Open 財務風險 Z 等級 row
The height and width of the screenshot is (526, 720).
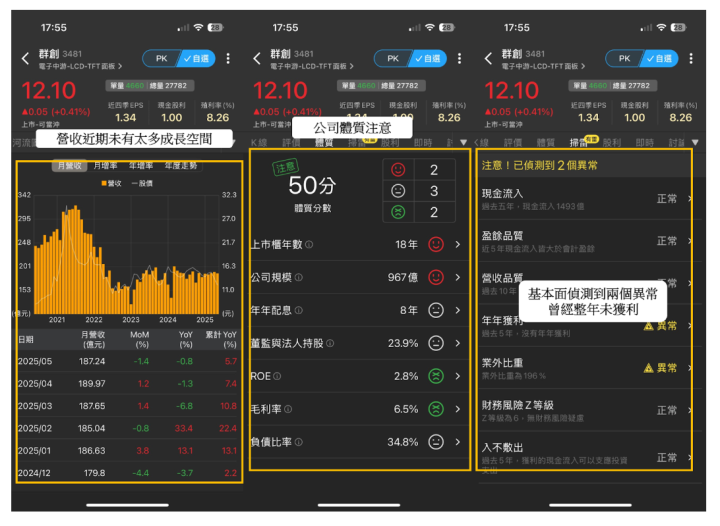[x=585, y=410]
